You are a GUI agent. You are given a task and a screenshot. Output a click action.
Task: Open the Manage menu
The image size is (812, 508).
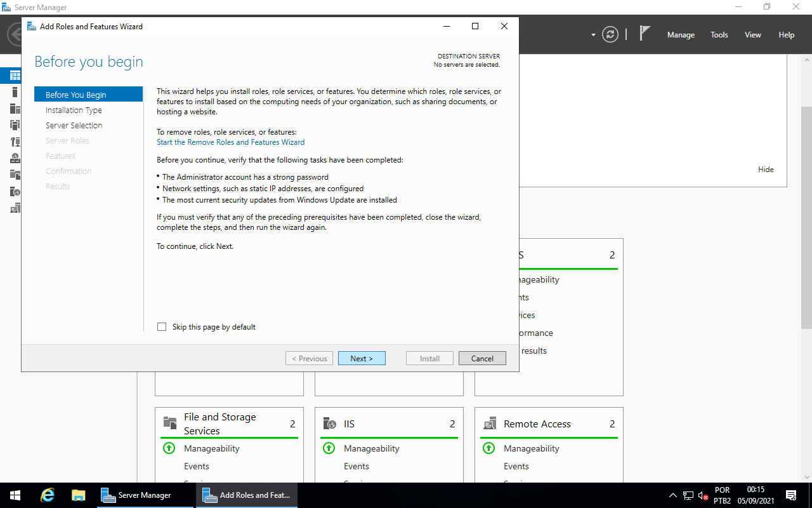coord(680,35)
